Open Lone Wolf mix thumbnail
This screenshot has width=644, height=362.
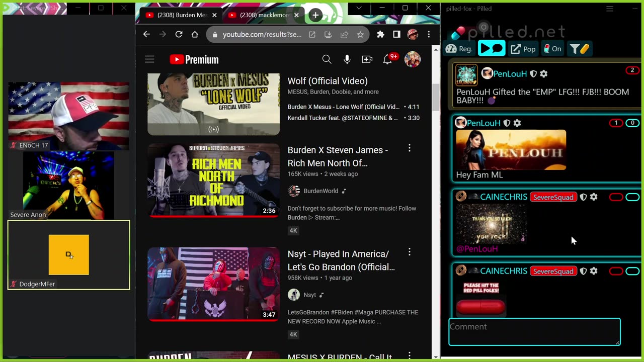coord(213,104)
